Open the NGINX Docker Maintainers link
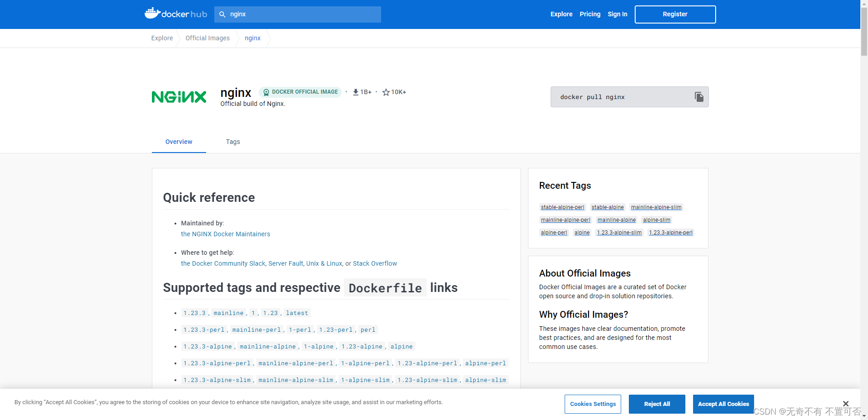868x420 pixels. click(x=226, y=234)
